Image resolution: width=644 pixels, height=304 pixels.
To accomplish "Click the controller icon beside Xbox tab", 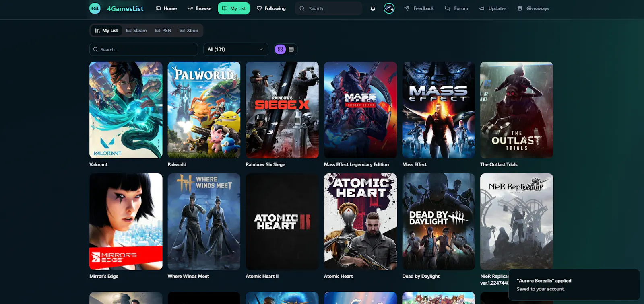I will tap(182, 31).
